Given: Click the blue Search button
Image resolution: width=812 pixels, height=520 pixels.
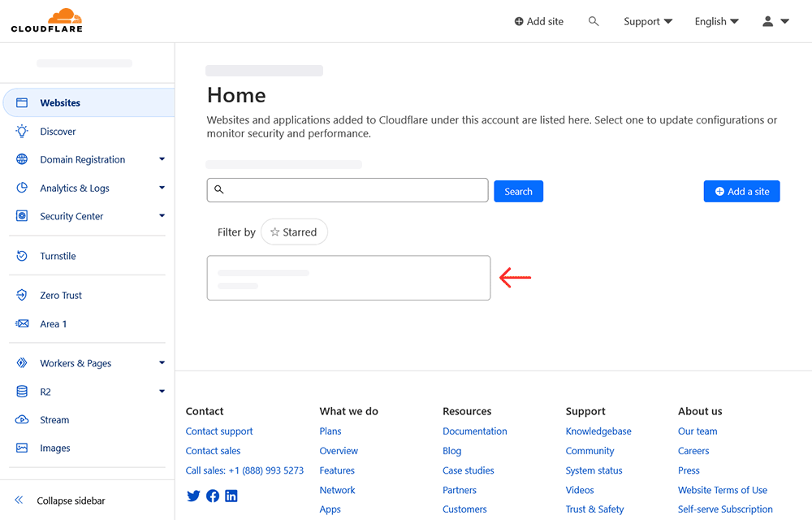Looking at the screenshot, I should pos(518,191).
